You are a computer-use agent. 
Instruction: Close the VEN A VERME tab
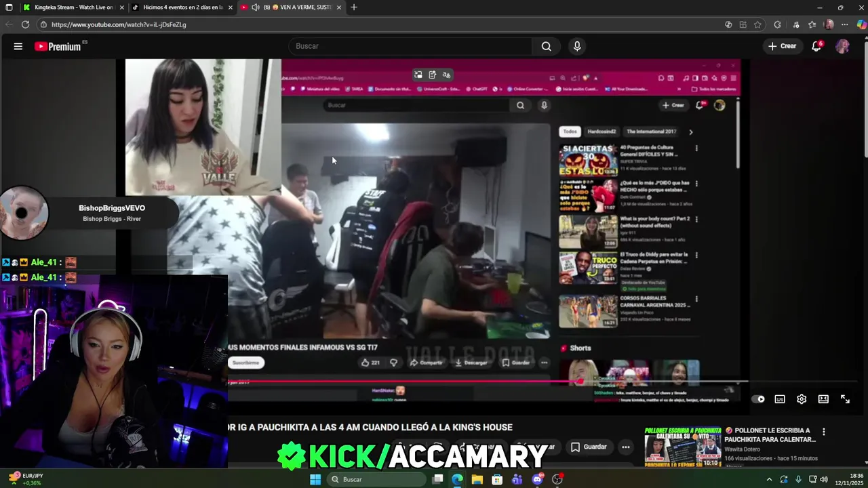339,7
